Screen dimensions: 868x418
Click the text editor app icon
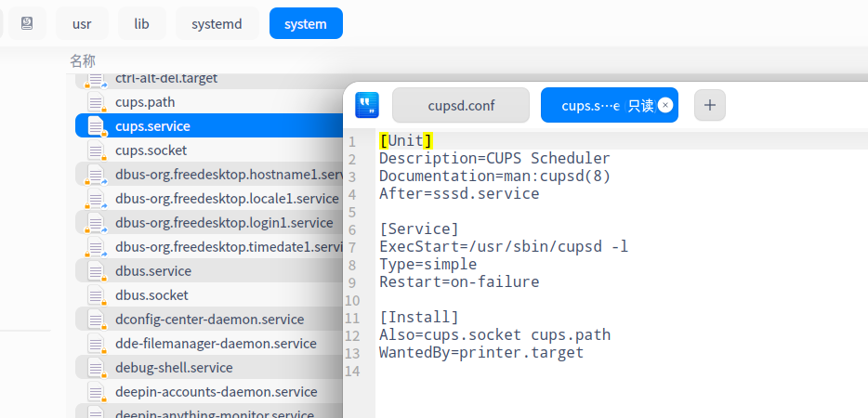pos(367,105)
